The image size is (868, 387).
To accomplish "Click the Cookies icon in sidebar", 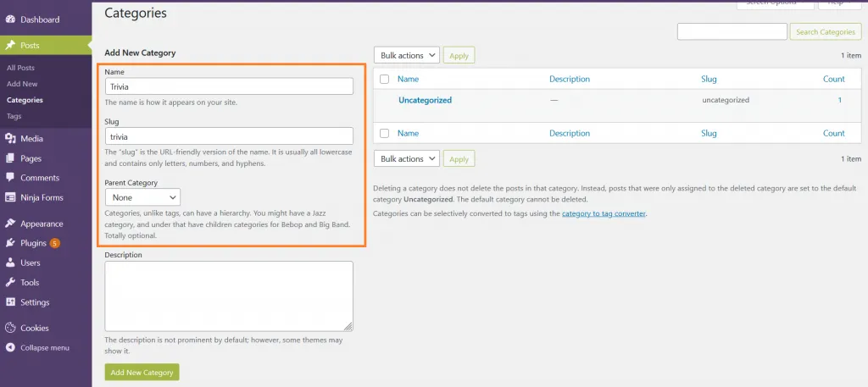I will [10, 328].
